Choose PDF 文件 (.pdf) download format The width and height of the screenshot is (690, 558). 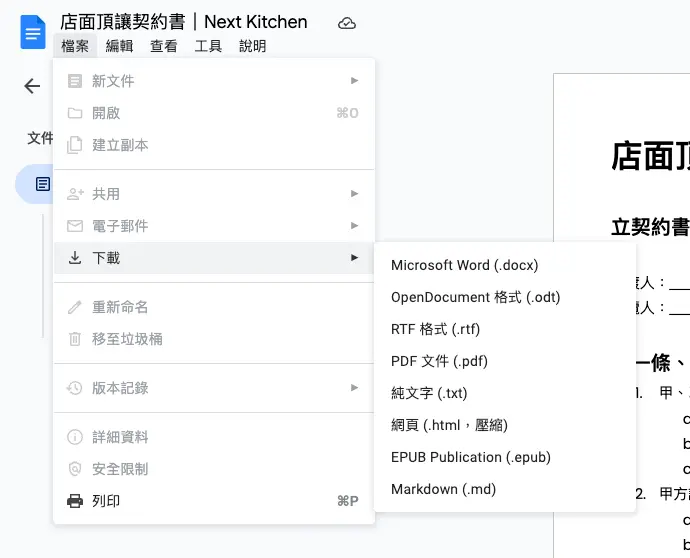pyautogui.click(x=439, y=361)
